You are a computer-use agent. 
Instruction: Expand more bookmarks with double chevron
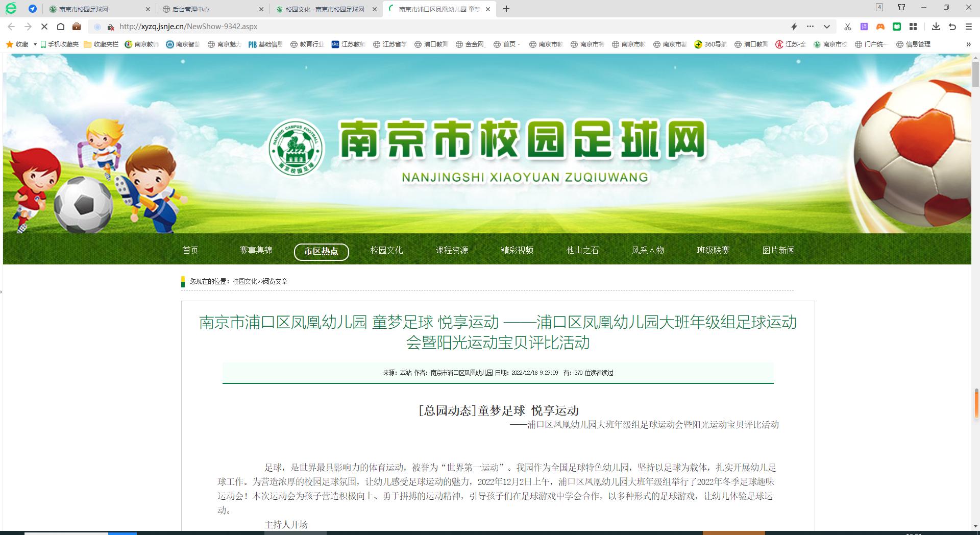tap(968, 44)
